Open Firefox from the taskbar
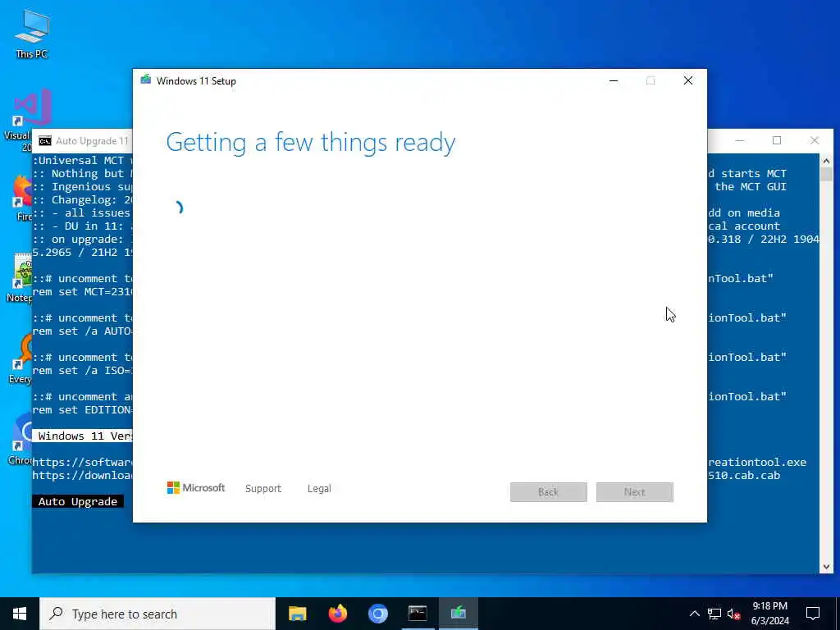840x630 pixels. (x=337, y=614)
